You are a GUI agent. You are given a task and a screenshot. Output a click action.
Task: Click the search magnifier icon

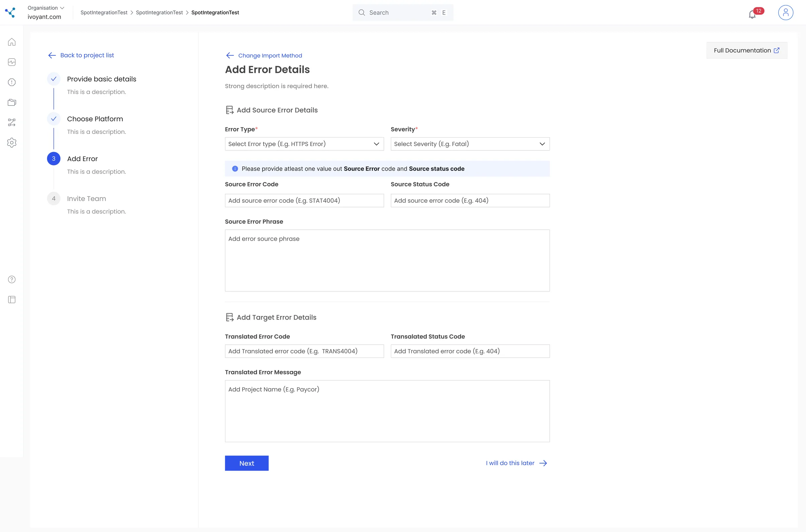pos(362,12)
